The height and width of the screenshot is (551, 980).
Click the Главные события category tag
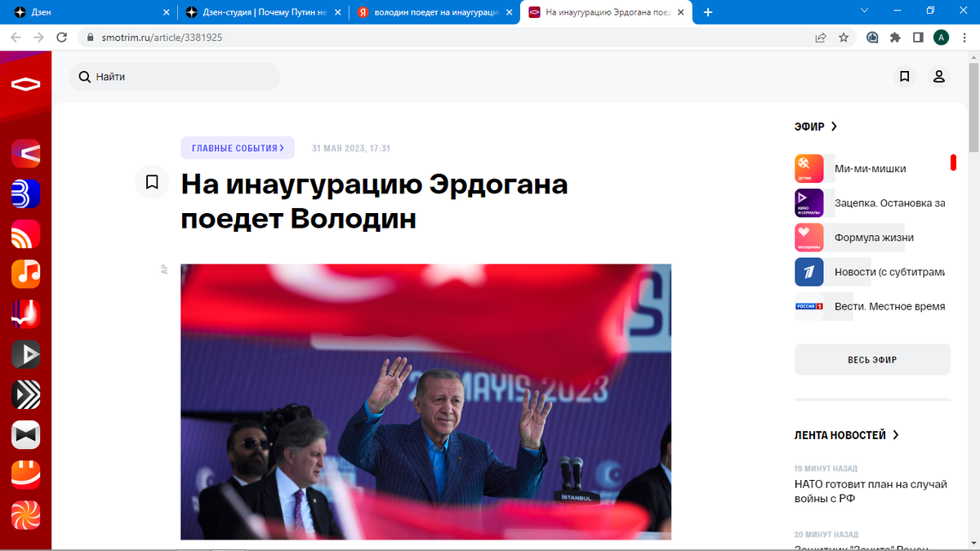pos(238,148)
